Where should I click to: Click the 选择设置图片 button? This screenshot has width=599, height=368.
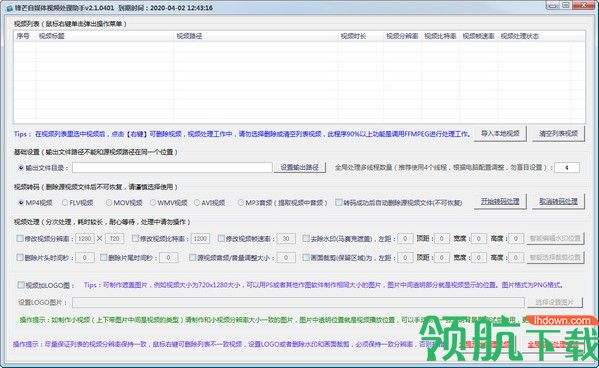pyautogui.click(x=555, y=302)
